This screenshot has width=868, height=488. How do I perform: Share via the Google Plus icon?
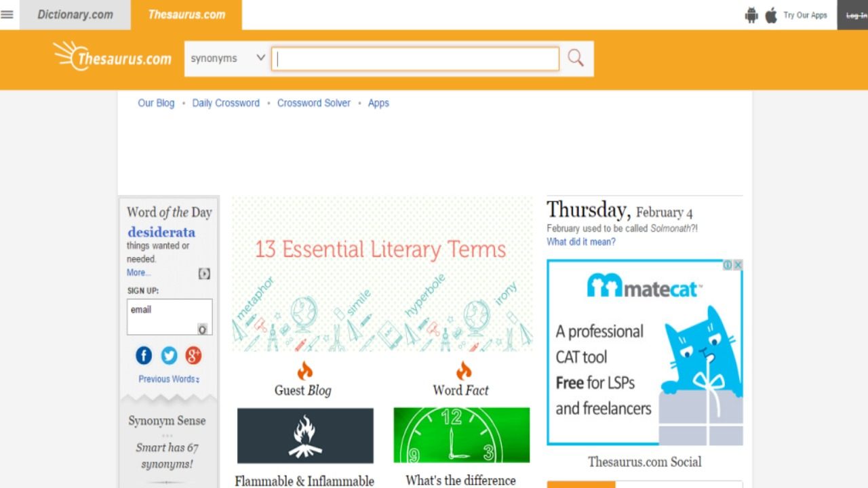[194, 355]
